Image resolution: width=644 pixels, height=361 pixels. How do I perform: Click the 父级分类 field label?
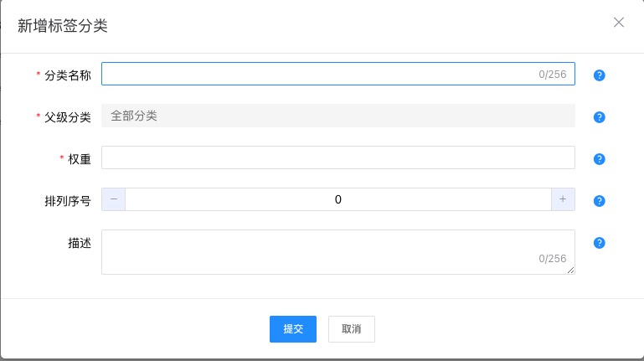pyautogui.click(x=68, y=117)
